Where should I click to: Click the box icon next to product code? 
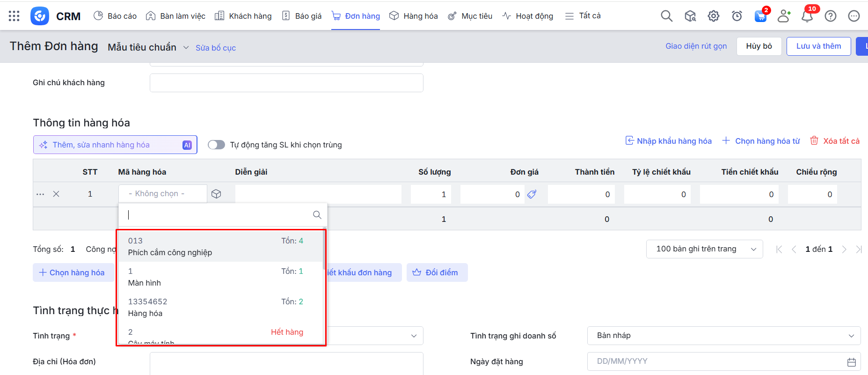(216, 194)
